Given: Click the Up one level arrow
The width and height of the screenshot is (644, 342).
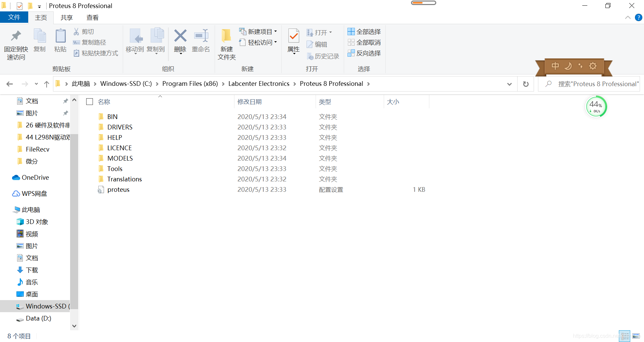Looking at the screenshot, I should click(x=47, y=84).
